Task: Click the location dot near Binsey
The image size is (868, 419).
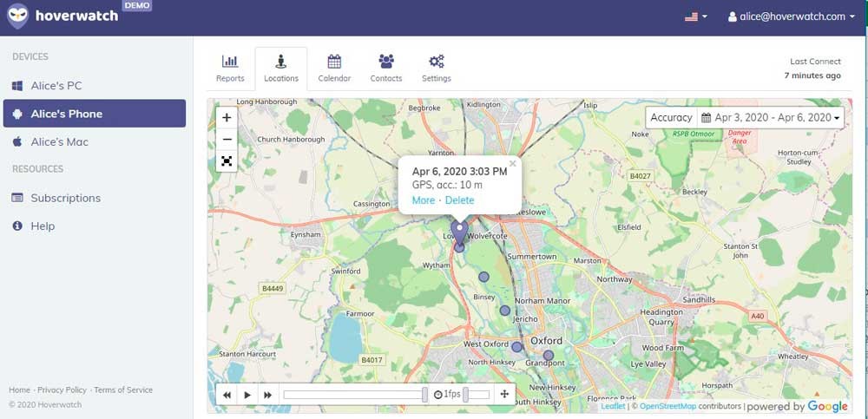Action: (483, 277)
